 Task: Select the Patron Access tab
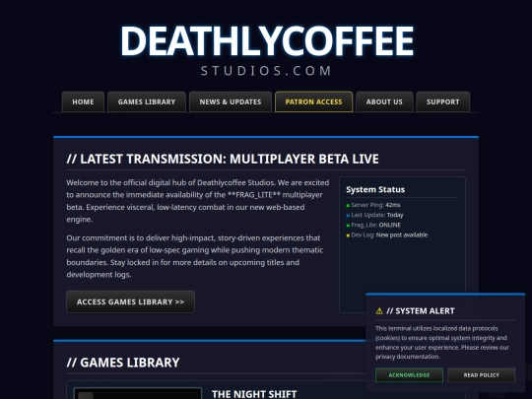(x=314, y=101)
